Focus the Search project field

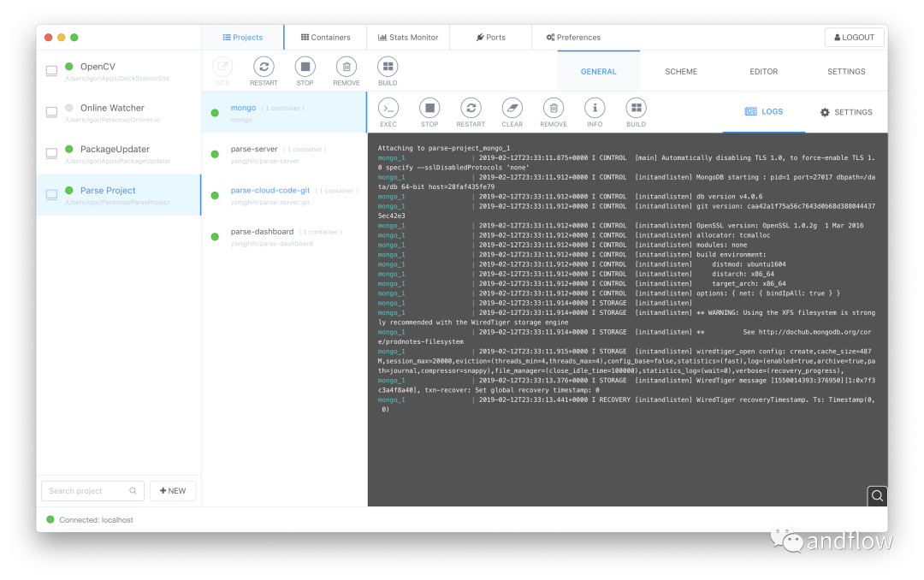[92, 490]
